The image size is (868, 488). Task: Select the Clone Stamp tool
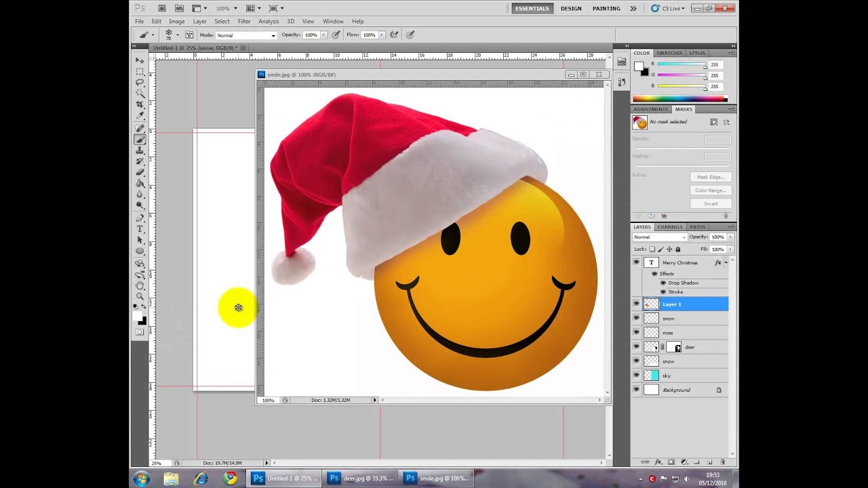click(140, 150)
